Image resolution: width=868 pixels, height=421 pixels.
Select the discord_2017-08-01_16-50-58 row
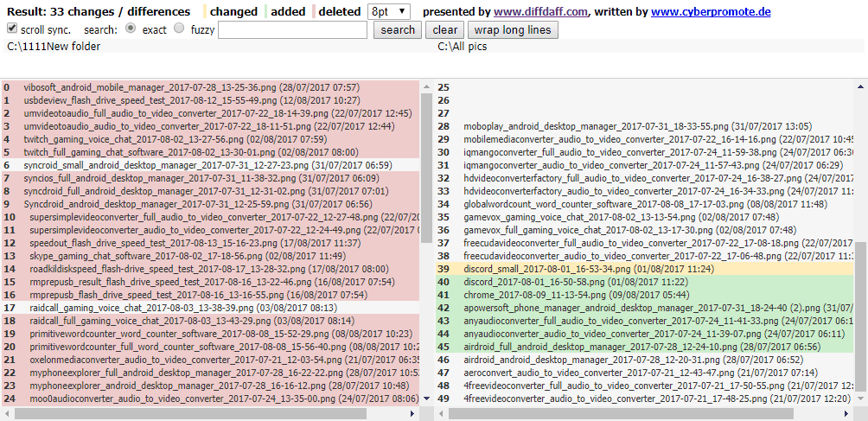(x=644, y=282)
